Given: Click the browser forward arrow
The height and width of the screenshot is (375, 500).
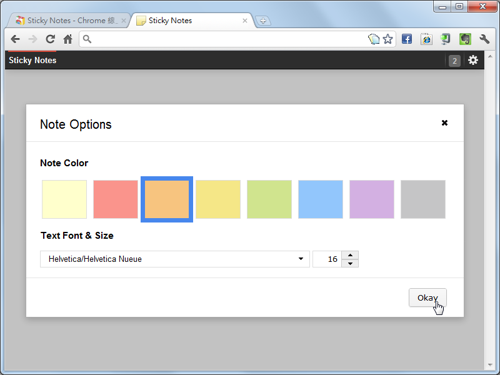Looking at the screenshot, I should click(33, 39).
